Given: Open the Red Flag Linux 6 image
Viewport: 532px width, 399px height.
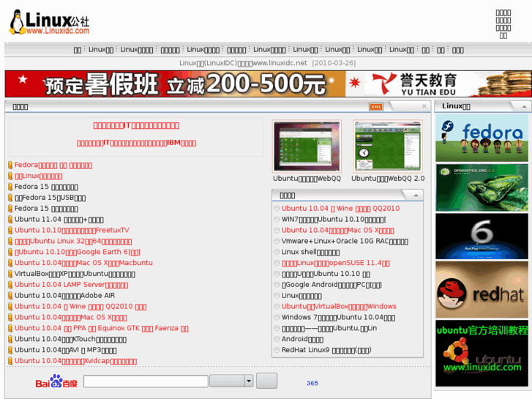Looking at the screenshot, I should click(482, 236).
